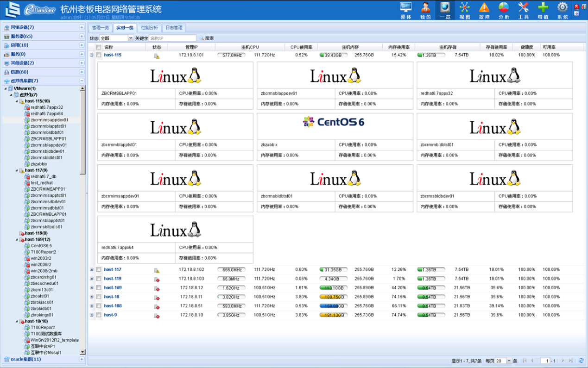Click the 主机内存 bar 169.09GB for host-188
The image size is (588, 368).
click(333, 306)
